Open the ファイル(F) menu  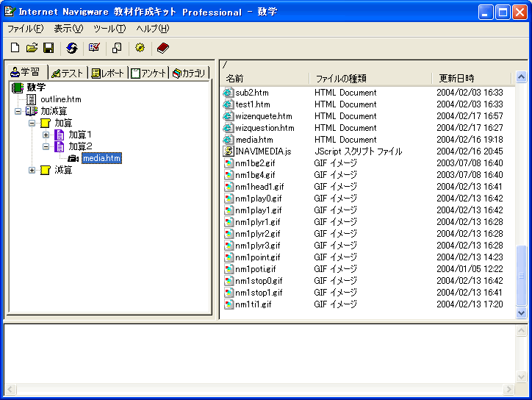click(x=26, y=29)
